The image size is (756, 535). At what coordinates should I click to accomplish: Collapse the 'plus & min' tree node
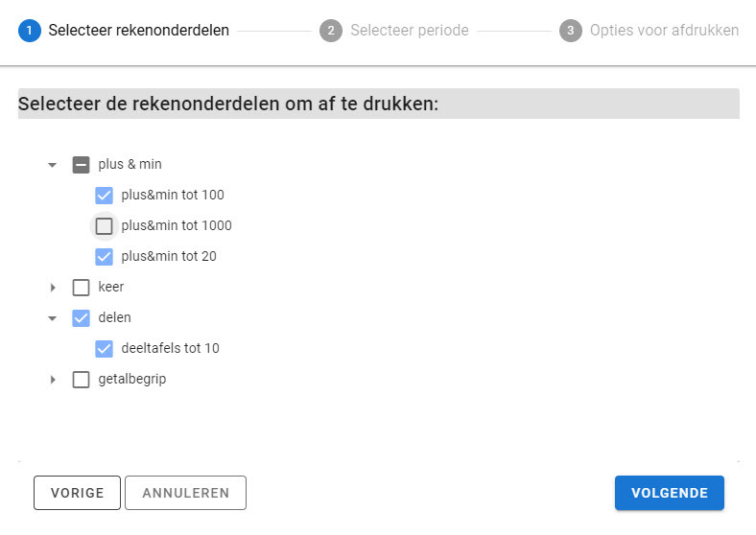(x=53, y=165)
